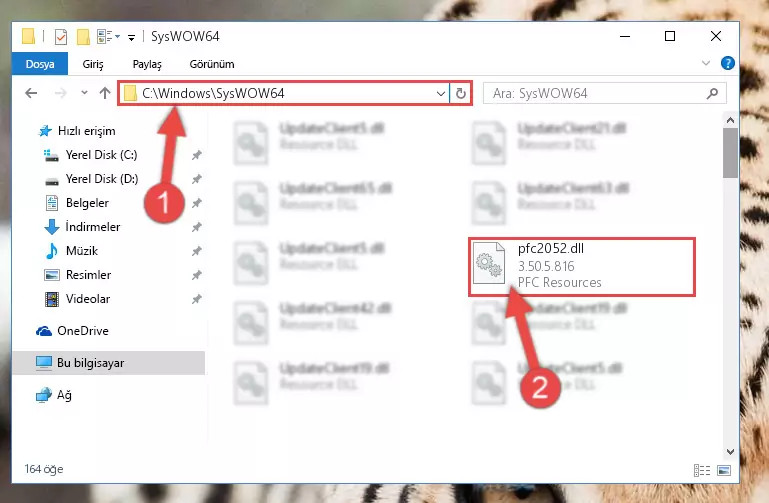Viewport: 769px width, 503px height.
Task: Click the Properties checkmark icon in title bar
Action: [61, 37]
